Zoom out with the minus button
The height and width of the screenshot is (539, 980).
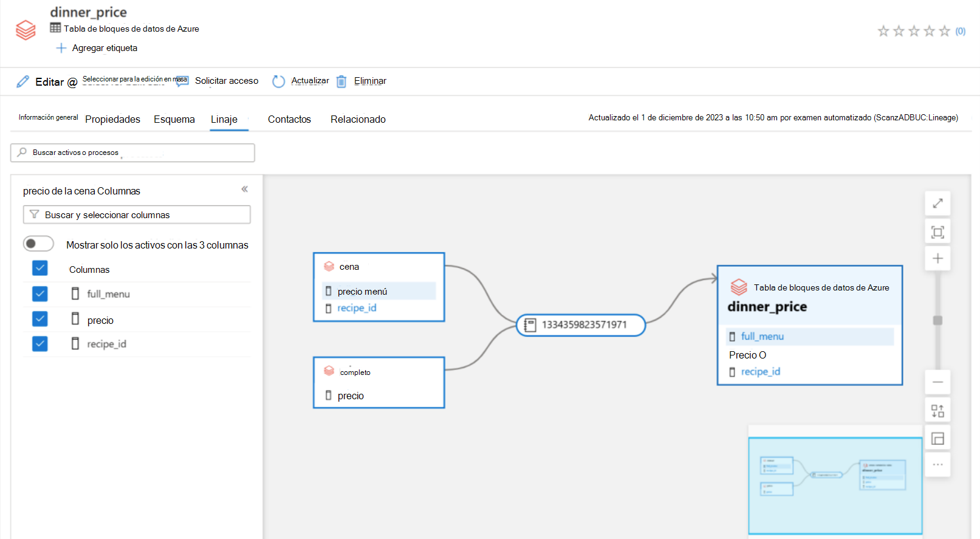(x=937, y=382)
